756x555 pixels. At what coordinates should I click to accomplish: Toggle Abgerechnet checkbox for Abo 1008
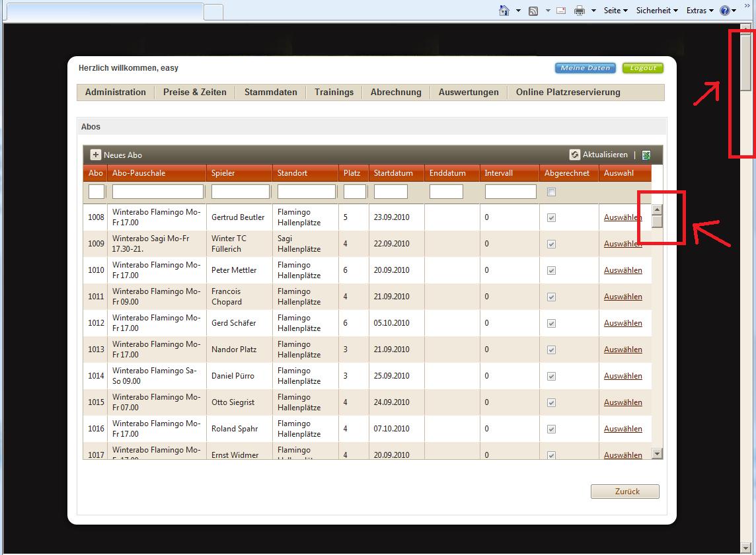551,217
